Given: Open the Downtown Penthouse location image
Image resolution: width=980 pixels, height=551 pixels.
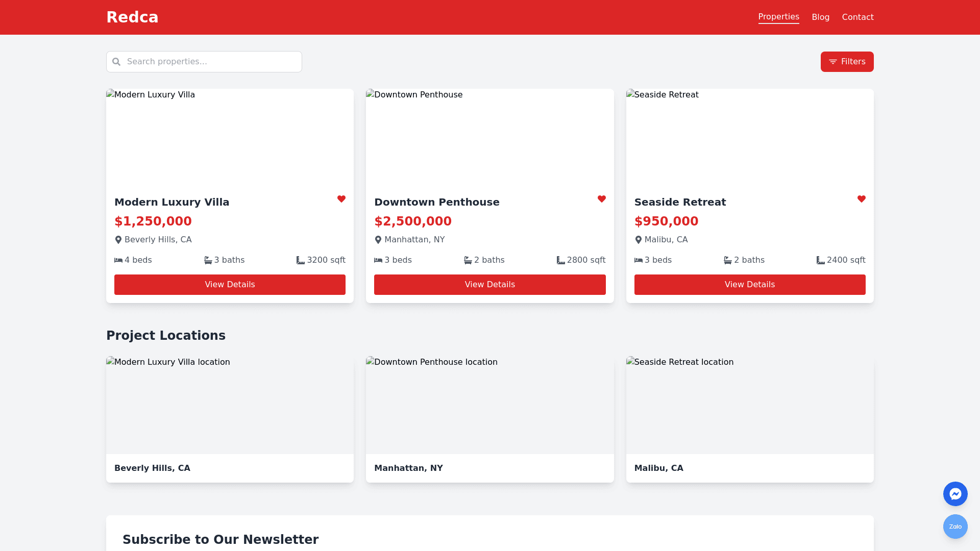Looking at the screenshot, I should (x=489, y=405).
